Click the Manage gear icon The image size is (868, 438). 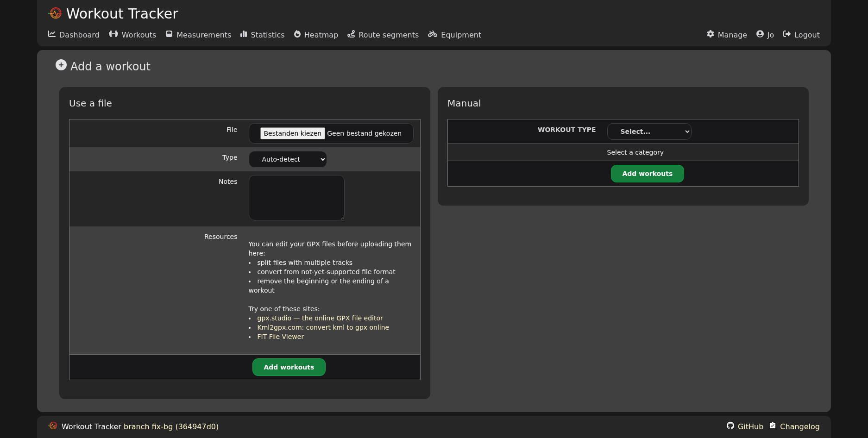click(x=711, y=34)
